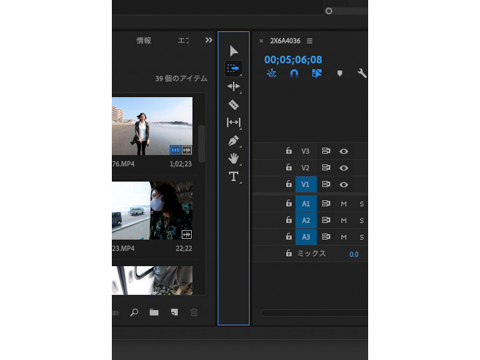The width and height of the screenshot is (480, 360).
Task: Toggle A2 track targeting
Action: (306, 220)
